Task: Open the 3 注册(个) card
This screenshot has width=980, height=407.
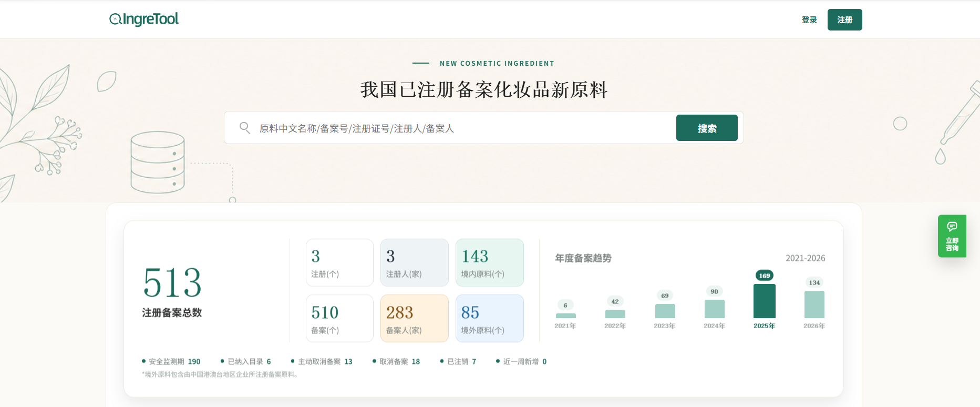Action: [339, 262]
